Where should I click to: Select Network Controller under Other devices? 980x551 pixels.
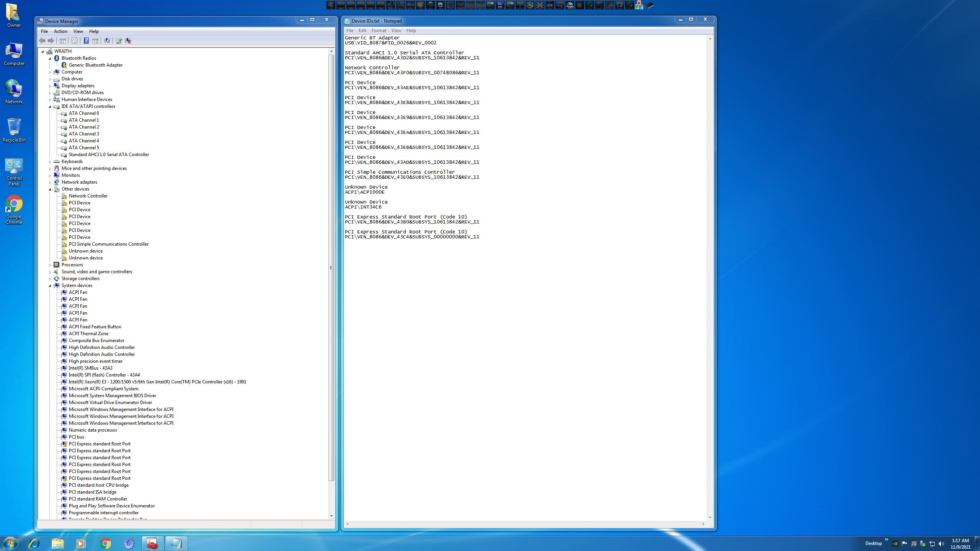88,196
